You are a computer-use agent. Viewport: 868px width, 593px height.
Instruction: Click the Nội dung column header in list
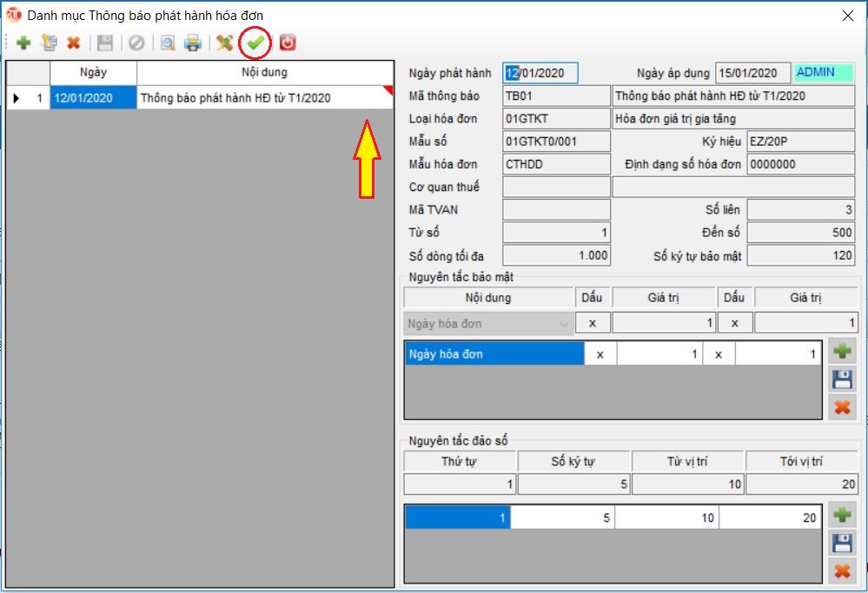click(x=265, y=72)
